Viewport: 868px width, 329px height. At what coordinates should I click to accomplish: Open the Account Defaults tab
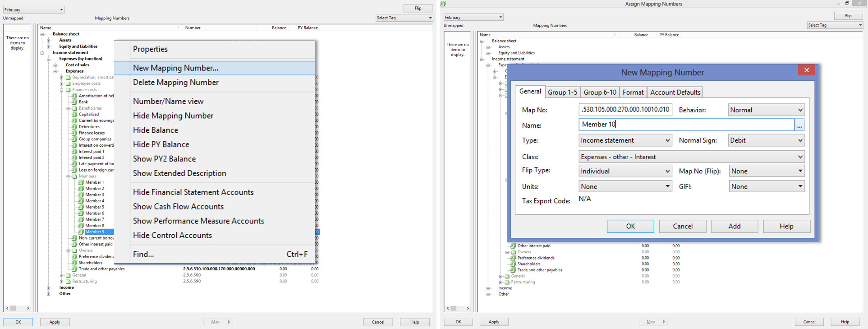pos(675,93)
